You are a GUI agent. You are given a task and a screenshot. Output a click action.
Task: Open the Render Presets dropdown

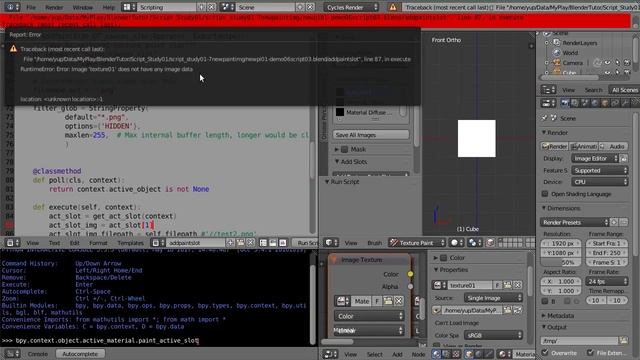point(574,222)
